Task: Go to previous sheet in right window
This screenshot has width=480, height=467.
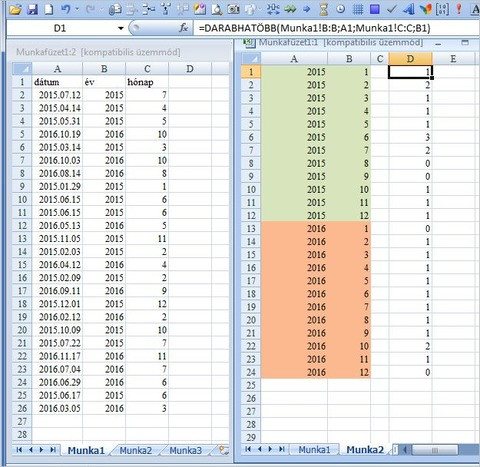Action: click(x=259, y=449)
